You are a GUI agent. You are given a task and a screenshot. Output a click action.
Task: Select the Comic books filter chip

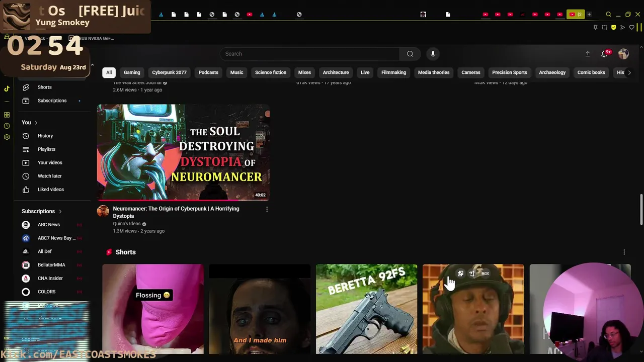pyautogui.click(x=591, y=72)
